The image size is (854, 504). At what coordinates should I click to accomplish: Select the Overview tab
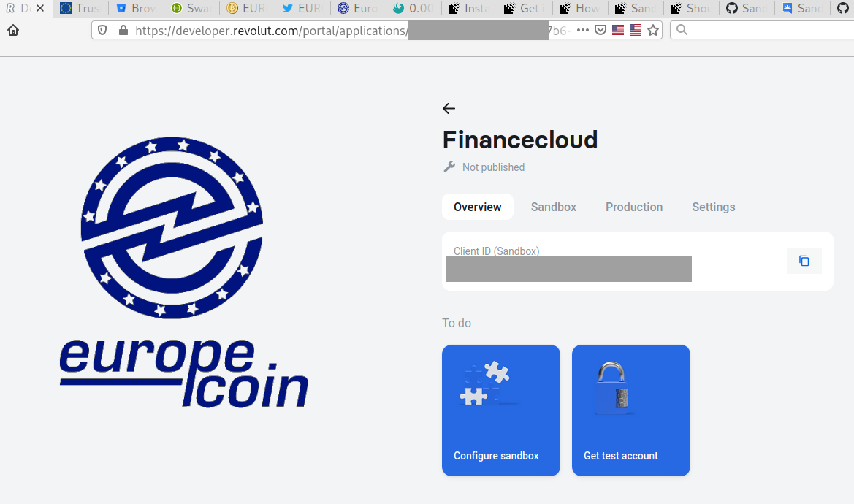pos(478,207)
